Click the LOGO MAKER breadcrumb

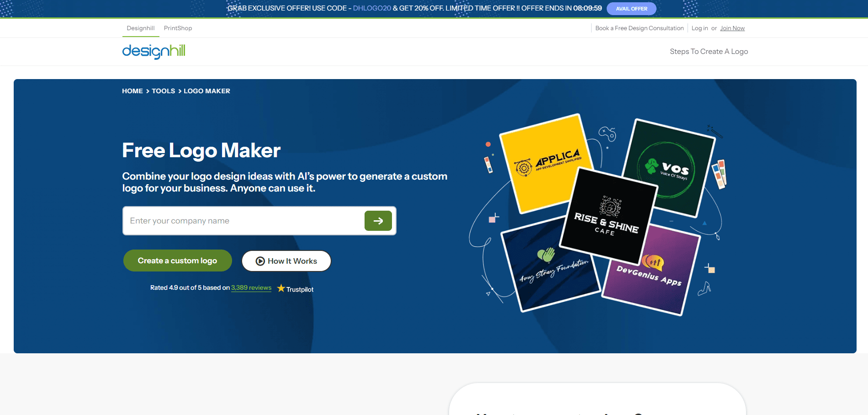pyautogui.click(x=207, y=91)
